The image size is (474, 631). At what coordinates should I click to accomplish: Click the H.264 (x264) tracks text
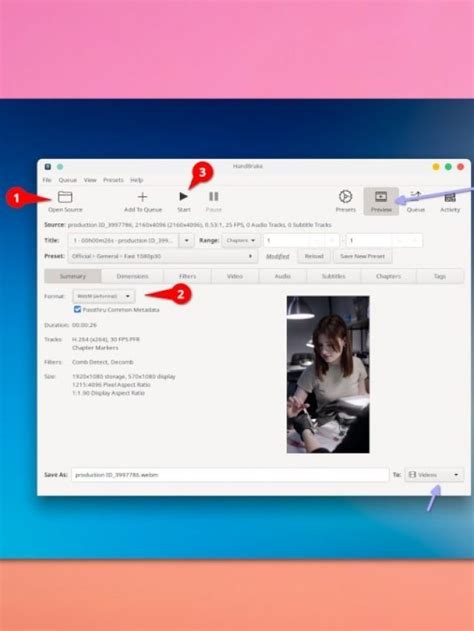tap(106, 339)
